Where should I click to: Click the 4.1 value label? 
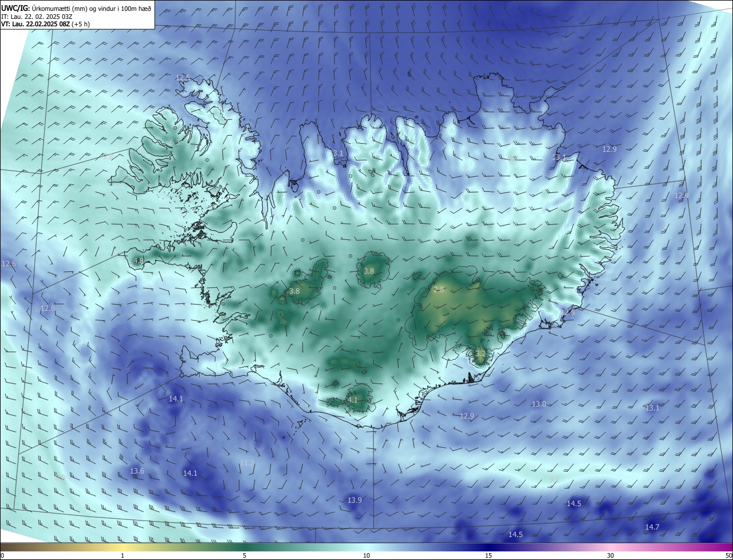pos(352,400)
